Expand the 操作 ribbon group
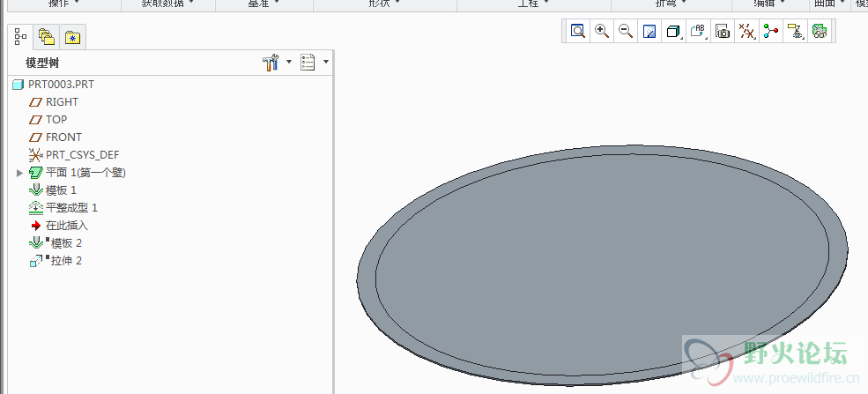Screen dimensions: 868x394 coord(64,4)
